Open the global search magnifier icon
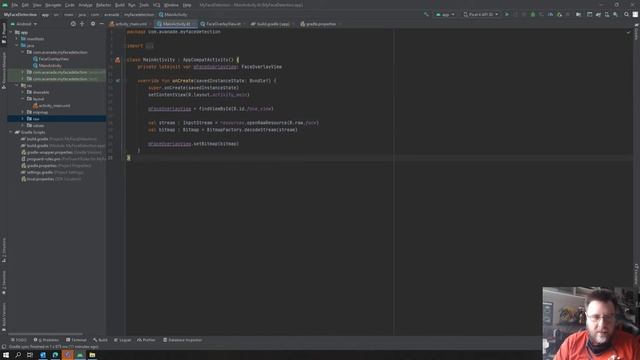 click(x=627, y=14)
